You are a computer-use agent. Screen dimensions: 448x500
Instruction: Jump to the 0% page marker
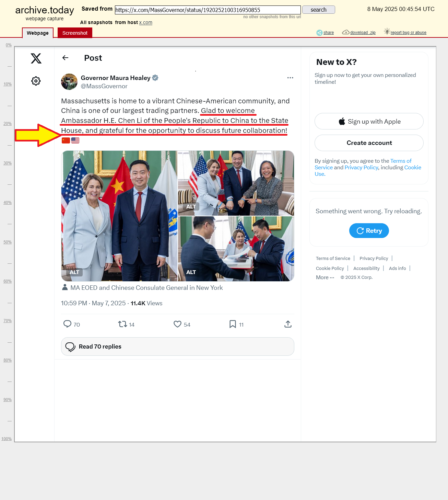point(9,45)
